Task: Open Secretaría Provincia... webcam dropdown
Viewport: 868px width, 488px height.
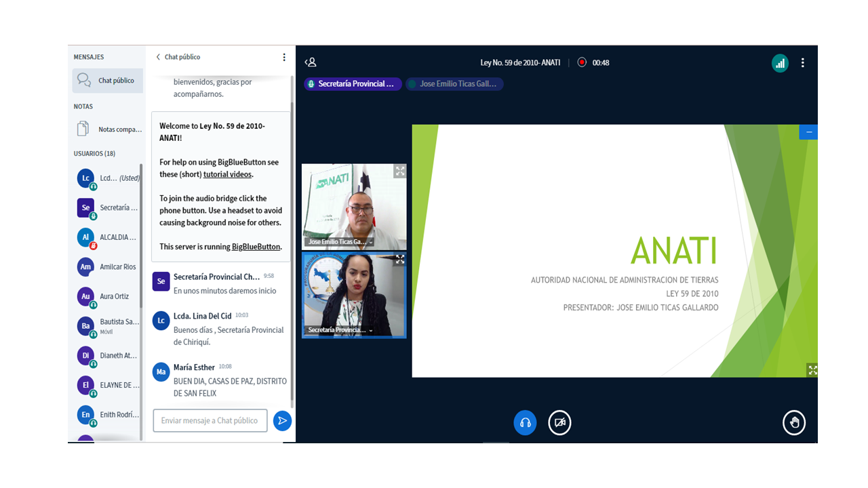Action: click(339, 330)
